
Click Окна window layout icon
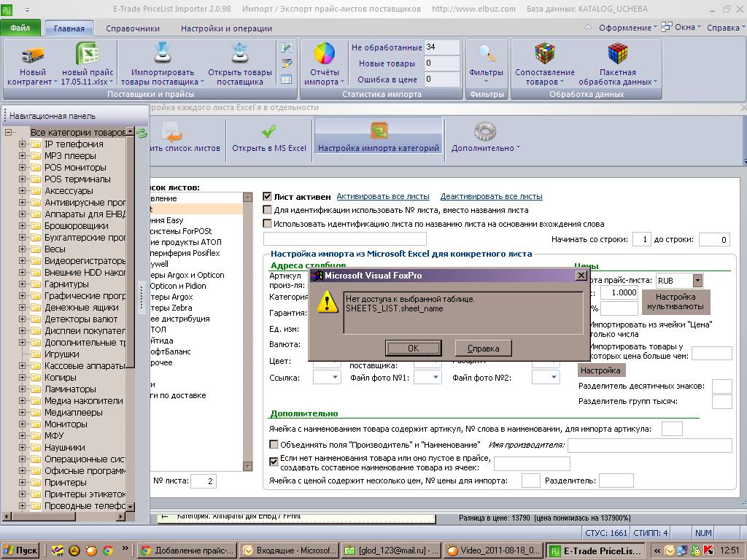[667, 27]
